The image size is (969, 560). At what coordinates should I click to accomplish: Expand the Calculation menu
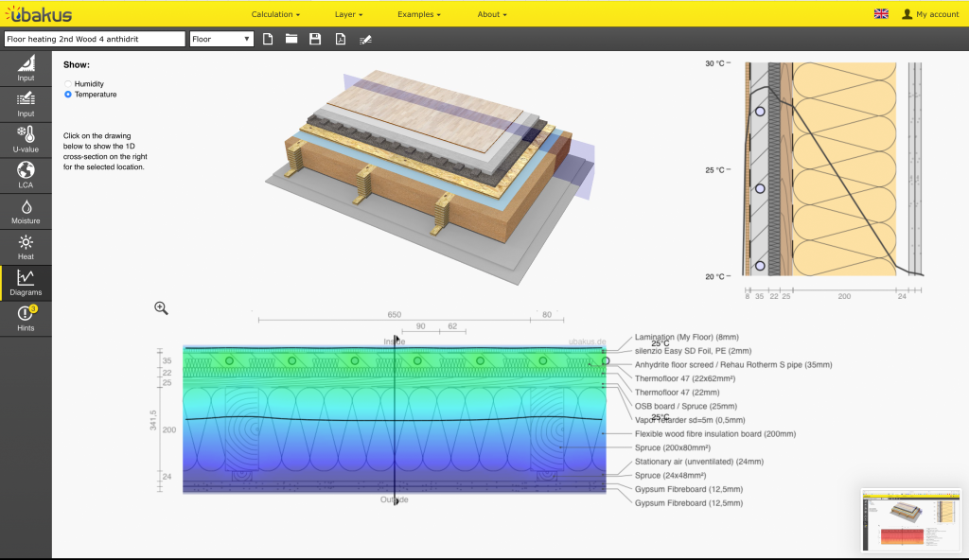tap(275, 14)
